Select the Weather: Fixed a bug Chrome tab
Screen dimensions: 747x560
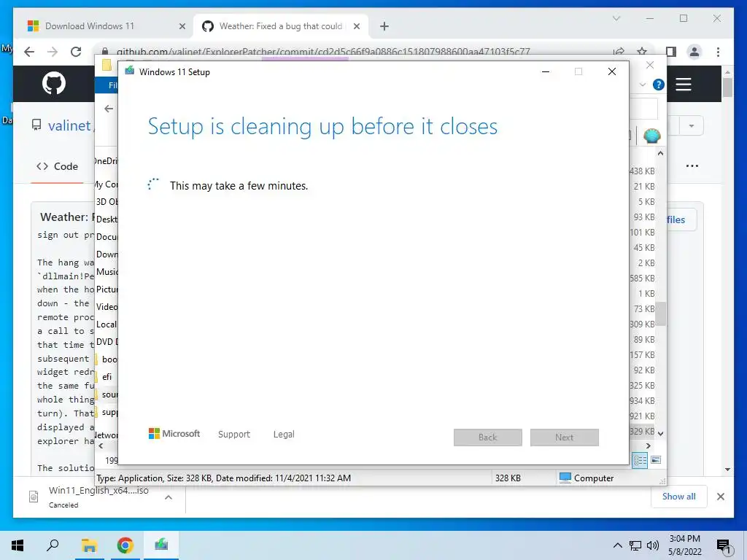tap(281, 26)
